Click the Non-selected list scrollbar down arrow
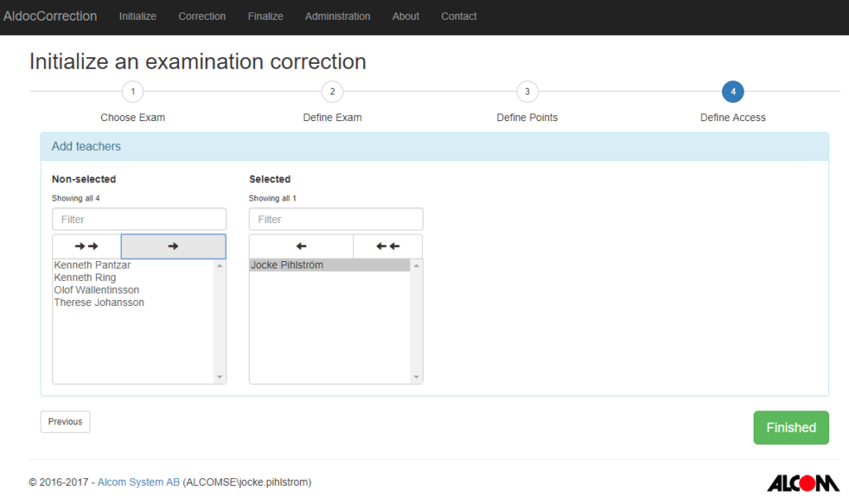 pos(220,377)
